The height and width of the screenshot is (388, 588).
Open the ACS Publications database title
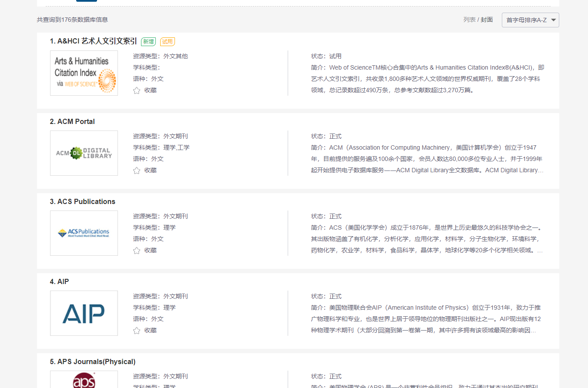pos(83,201)
